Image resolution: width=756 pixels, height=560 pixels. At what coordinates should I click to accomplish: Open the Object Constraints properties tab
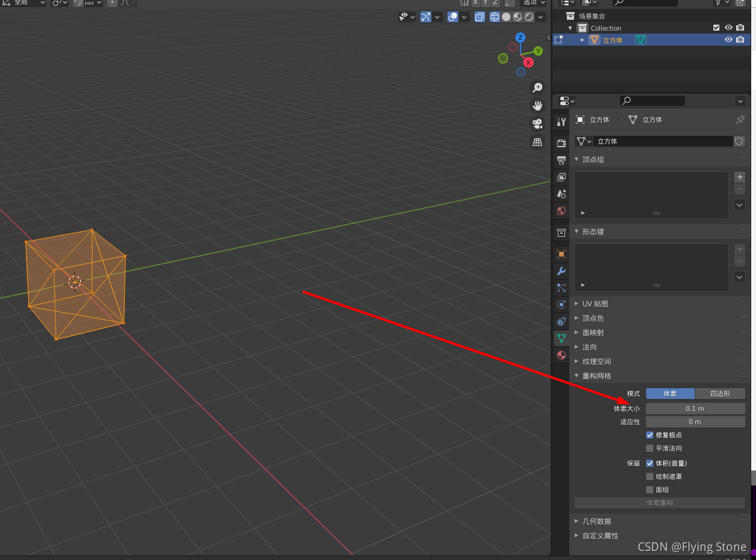[561, 321]
